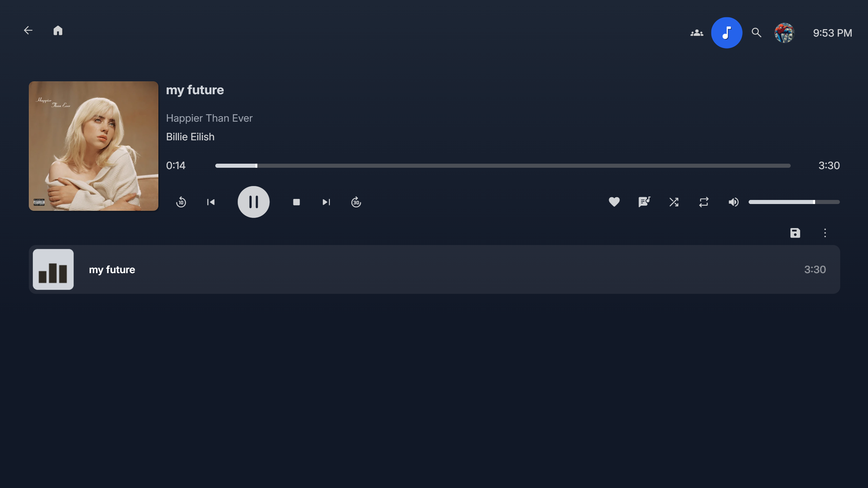Screen dimensions: 868x488
Task: Open the user profile avatar
Action: tap(784, 33)
